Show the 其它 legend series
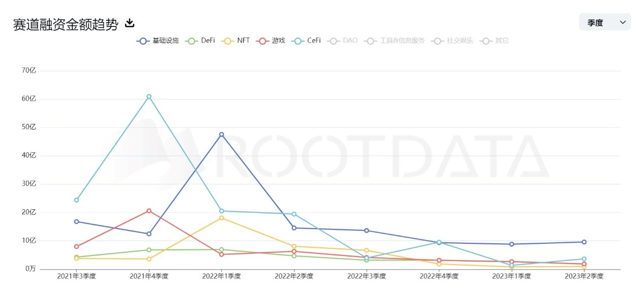Viewport: 644px width, 293px height. (x=495, y=41)
